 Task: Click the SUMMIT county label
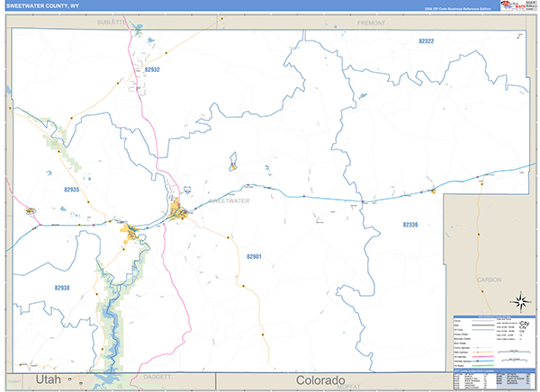[x=14, y=381]
